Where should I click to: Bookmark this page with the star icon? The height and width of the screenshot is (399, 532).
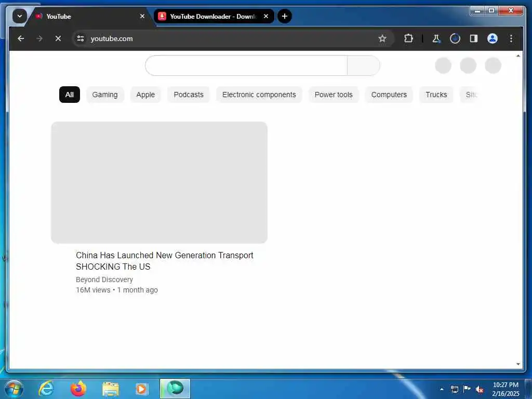pos(382,38)
